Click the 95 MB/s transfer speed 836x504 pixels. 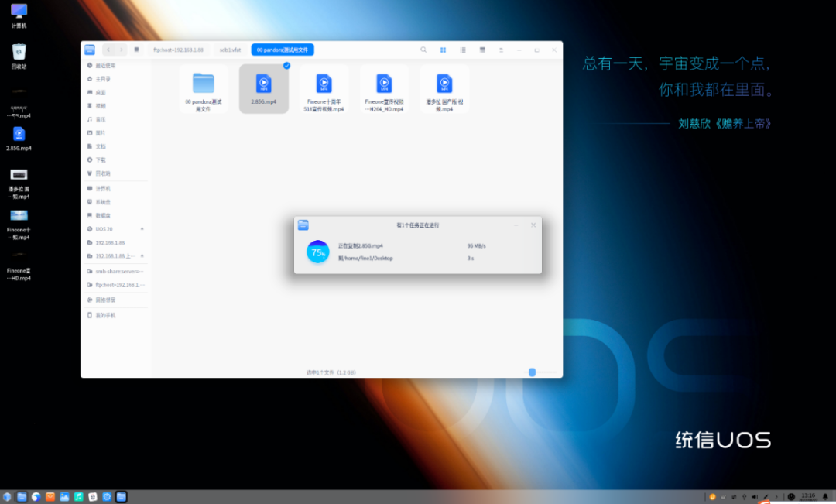(477, 246)
